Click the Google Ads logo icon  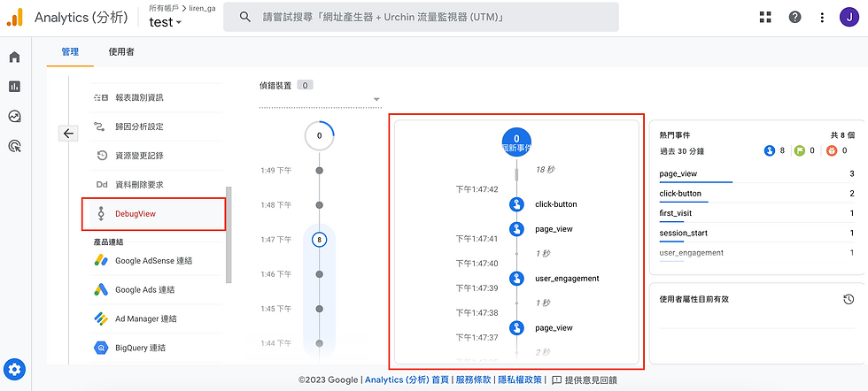click(101, 289)
